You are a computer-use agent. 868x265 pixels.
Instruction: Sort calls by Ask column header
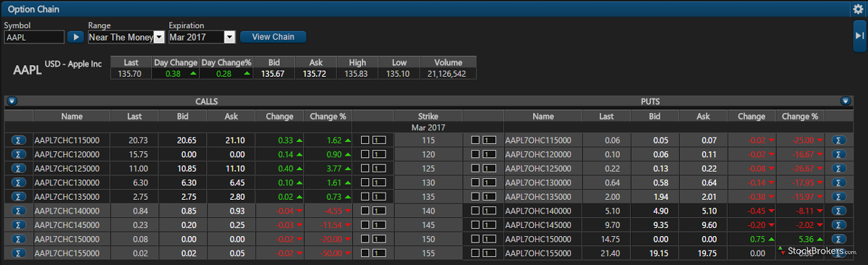[231, 116]
